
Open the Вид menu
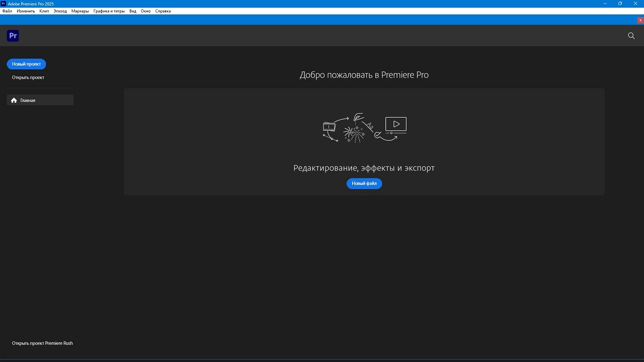[x=133, y=11]
